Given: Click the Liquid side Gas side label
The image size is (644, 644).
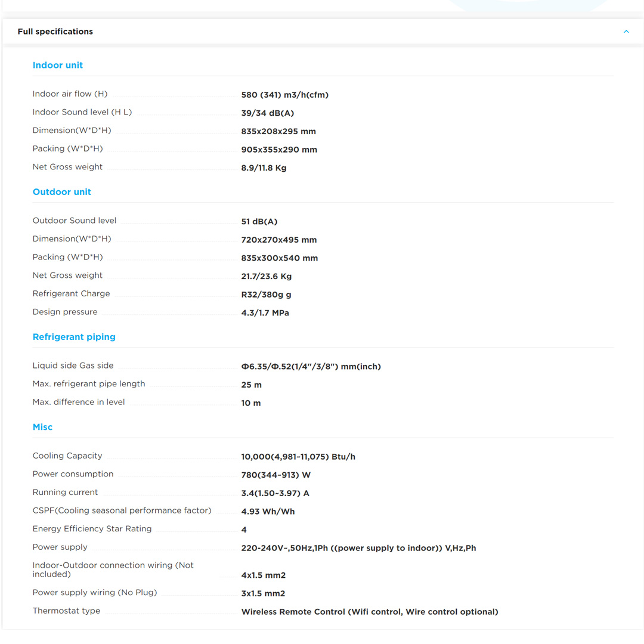Looking at the screenshot, I should pos(73,366).
